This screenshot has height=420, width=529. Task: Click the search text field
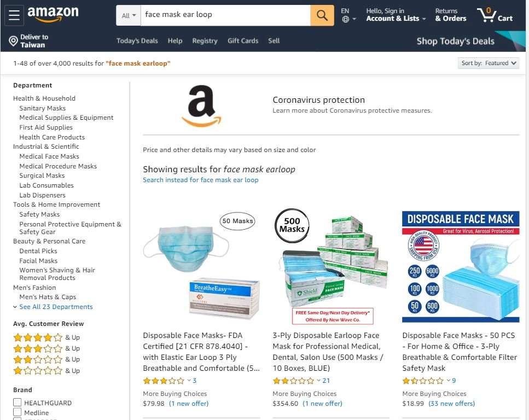225,15
